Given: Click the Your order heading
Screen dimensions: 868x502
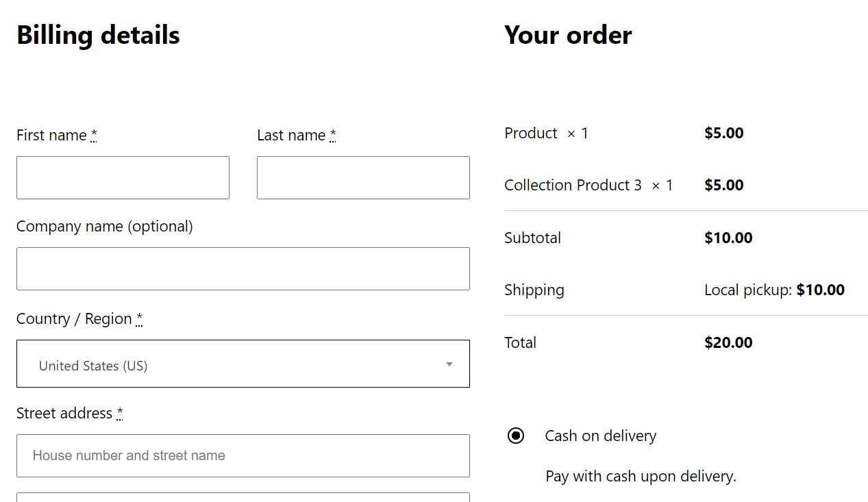Looking at the screenshot, I should click(x=568, y=35).
